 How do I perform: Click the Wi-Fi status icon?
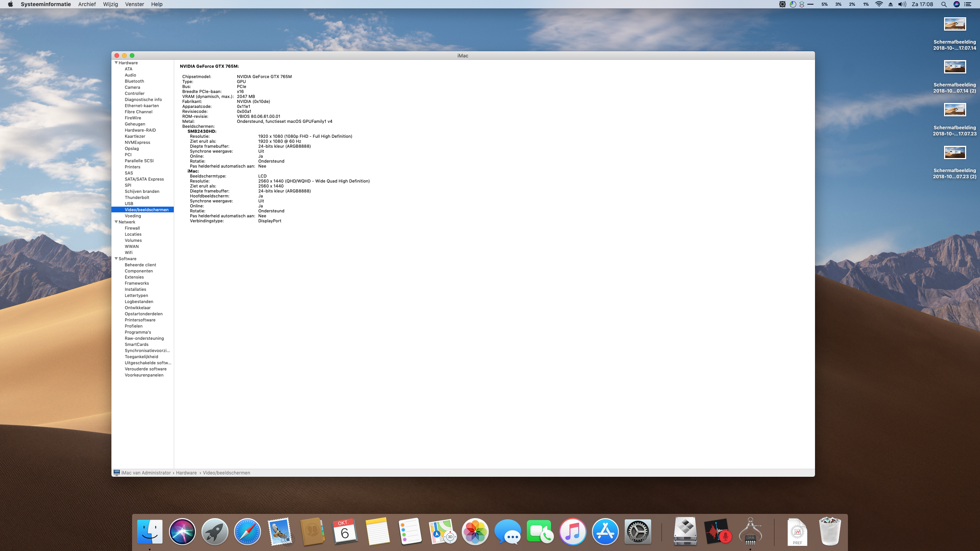tap(879, 4)
